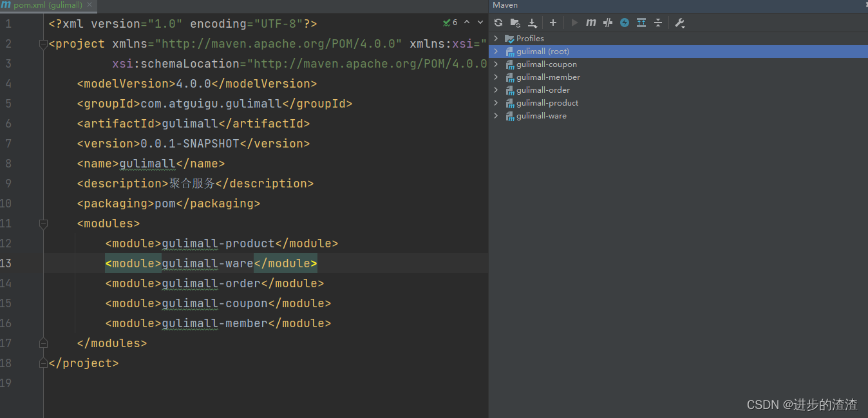Select gulimall-product in Maven tree
This screenshot has width=868, height=418.
point(547,103)
